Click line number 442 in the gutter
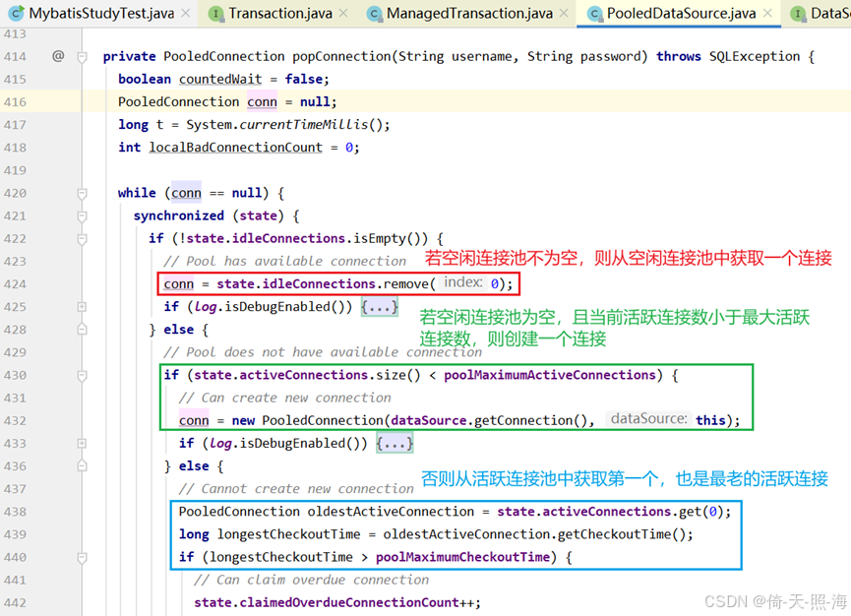The width and height of the screenshot is (851, 616). (x=15, y=603)
